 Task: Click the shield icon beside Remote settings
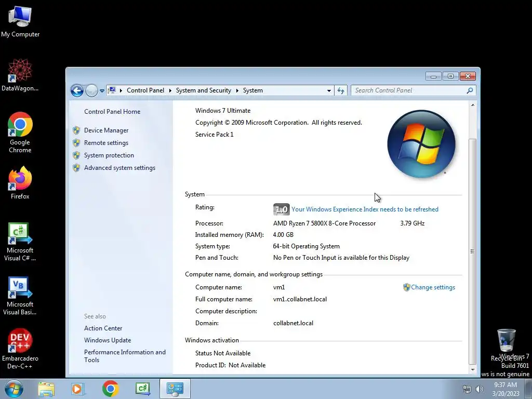76,143
